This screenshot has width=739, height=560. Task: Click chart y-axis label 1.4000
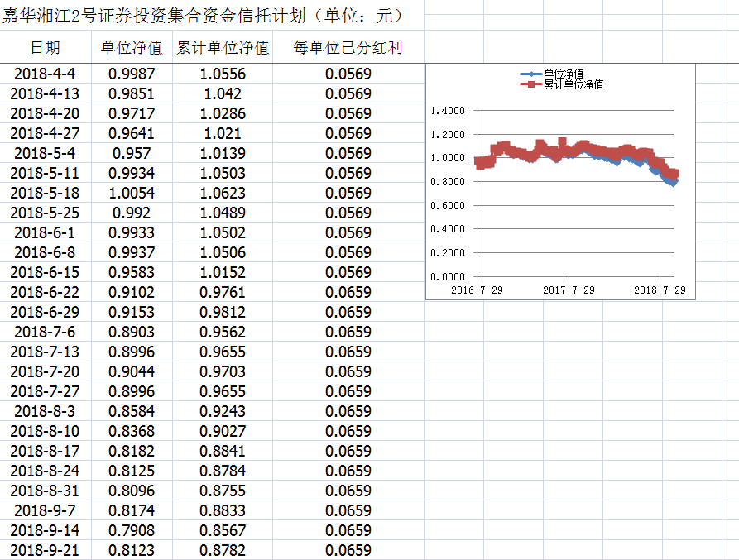(448, 111)
